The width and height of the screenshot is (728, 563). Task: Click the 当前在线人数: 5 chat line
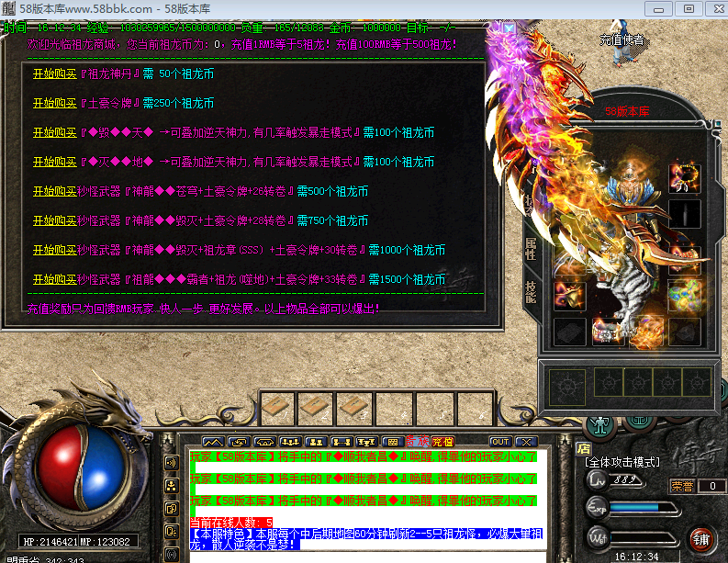[x=231, y=523]
